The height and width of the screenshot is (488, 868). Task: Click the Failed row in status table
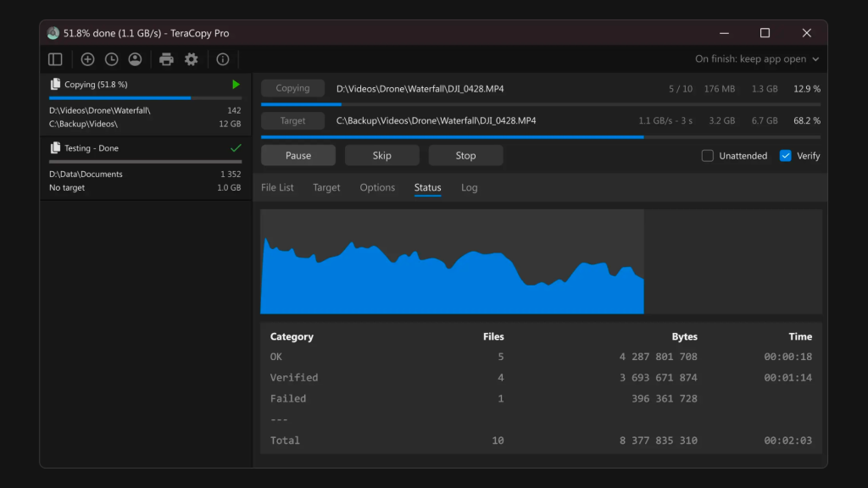pyautogui.click(x=541, y=399)
